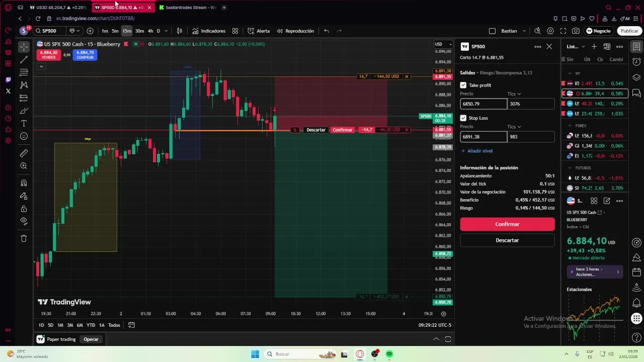This screenshot has height=362, width=644.
Task: Click the Negocie button
Action: click(599, 31)
